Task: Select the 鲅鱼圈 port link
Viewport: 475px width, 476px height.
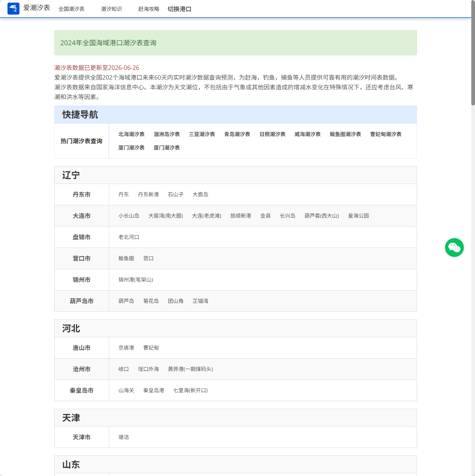Action: pyautogui.click(x=126, y=258)
